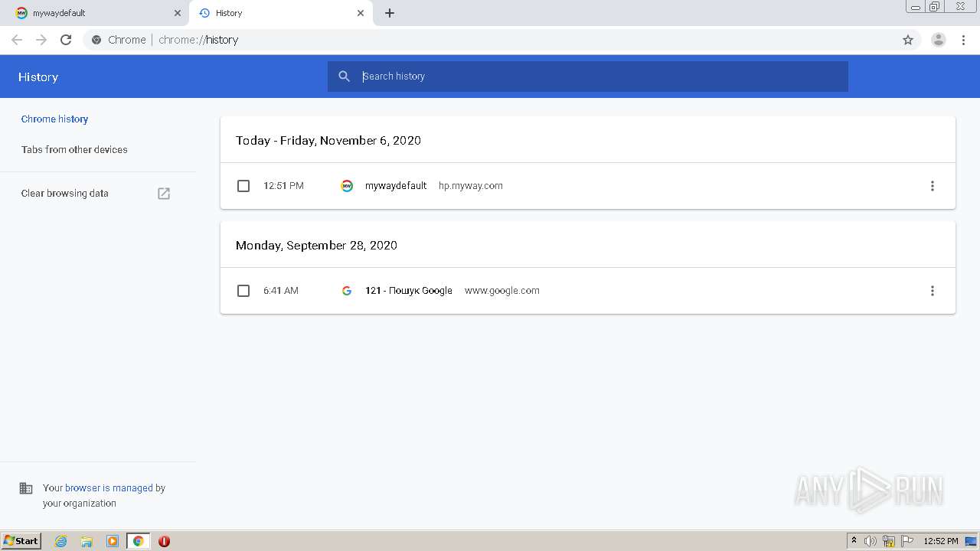Viewport: 980px width, 551px height.
Task: Open more actions for Google search entry
Action: 932,291
